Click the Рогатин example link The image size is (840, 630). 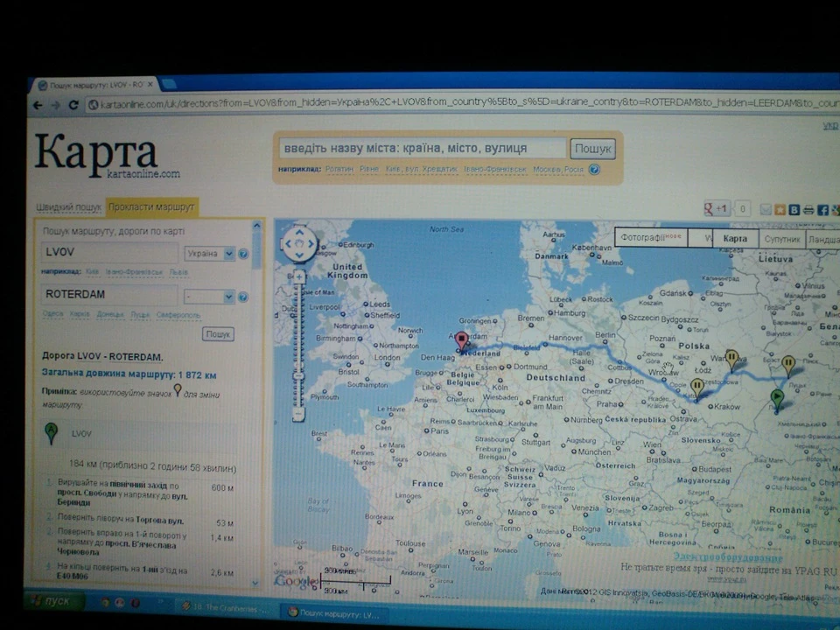click(339, 169)
